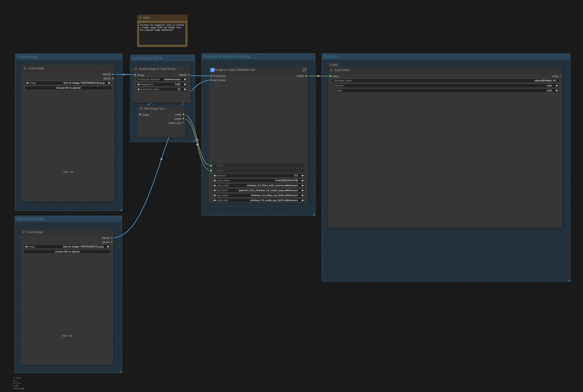The height and width of the screenshot is (392, 583).
Task: Go to next image in First Image loader
Action: pos(109,83)
